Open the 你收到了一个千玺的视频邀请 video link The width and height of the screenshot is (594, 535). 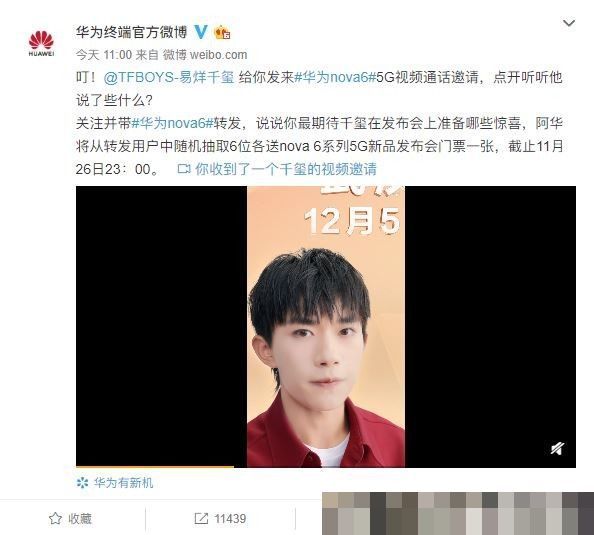[x=286, y=169]
